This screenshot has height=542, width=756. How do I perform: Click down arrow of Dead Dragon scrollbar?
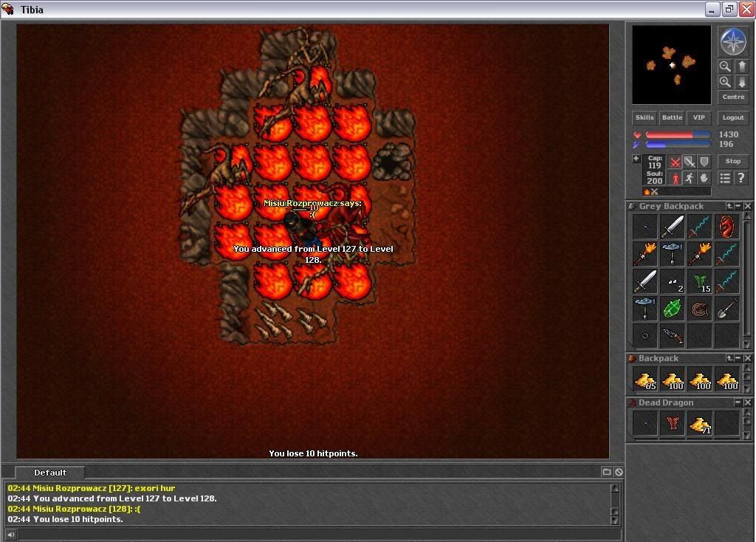[747, 436]
